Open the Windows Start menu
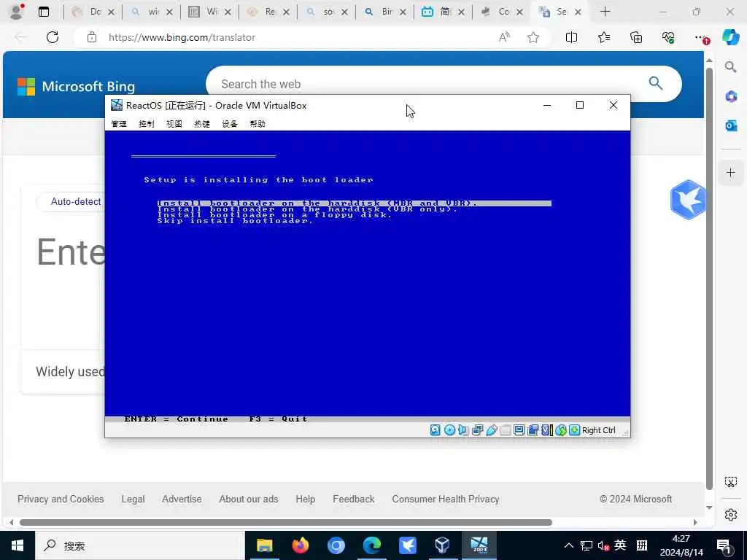 coord(18,545)
